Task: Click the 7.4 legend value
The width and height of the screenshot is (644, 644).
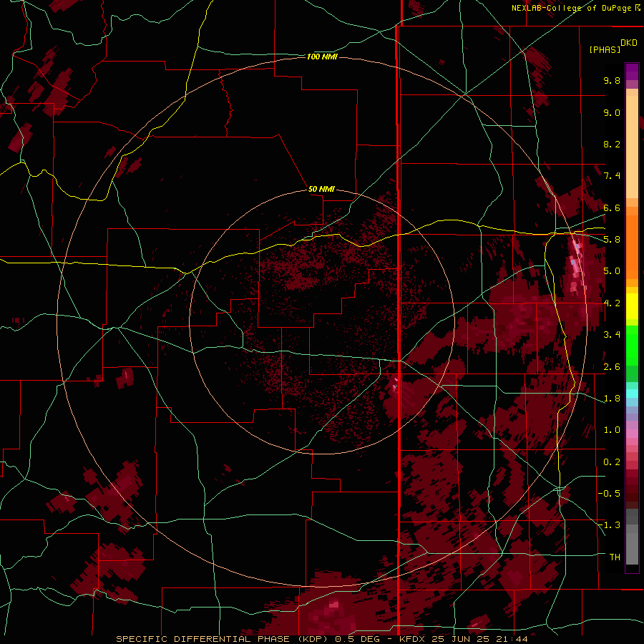Action: click(x=612, y=176)
